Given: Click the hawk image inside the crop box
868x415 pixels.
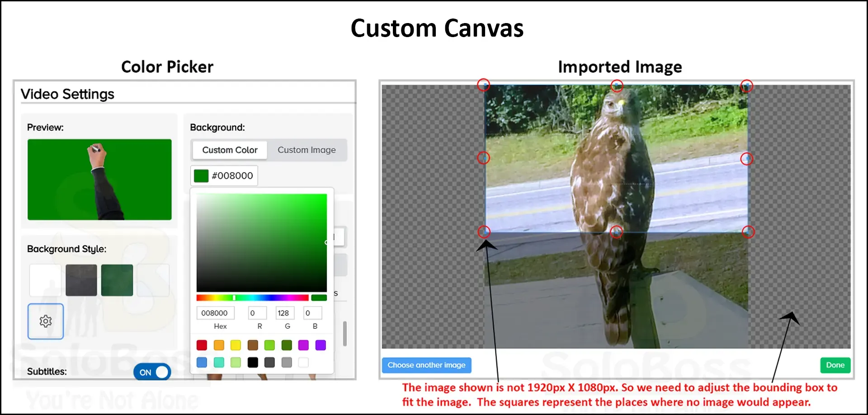Looking at the screenshot, I should click(616, 159).
